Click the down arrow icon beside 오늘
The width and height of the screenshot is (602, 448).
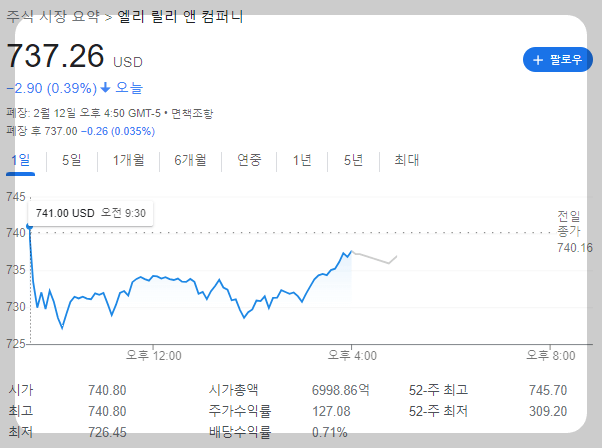pos(106,88)
